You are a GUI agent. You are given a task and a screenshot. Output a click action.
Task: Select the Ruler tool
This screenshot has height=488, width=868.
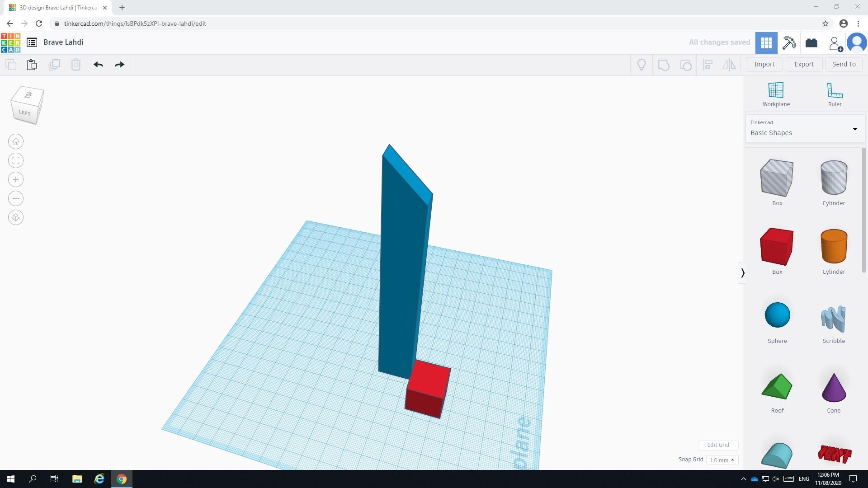(834, 90)
